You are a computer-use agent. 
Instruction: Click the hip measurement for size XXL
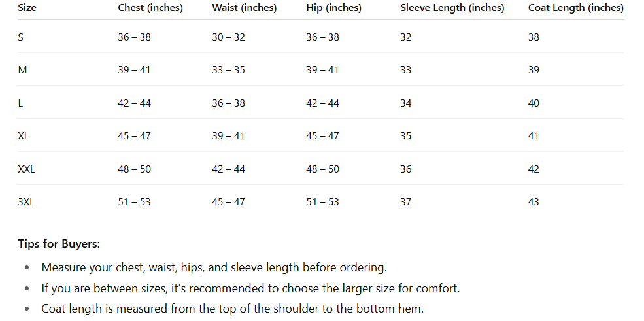(322, 169)
